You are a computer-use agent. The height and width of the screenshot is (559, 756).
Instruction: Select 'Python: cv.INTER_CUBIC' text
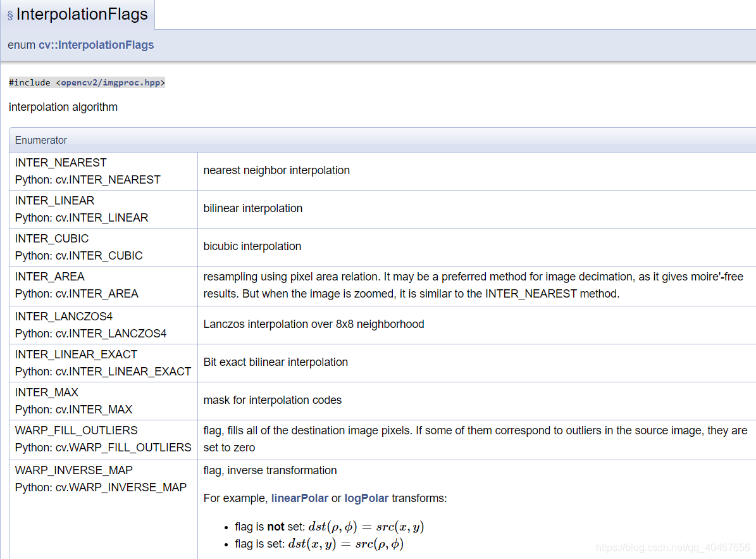[78, 256]
